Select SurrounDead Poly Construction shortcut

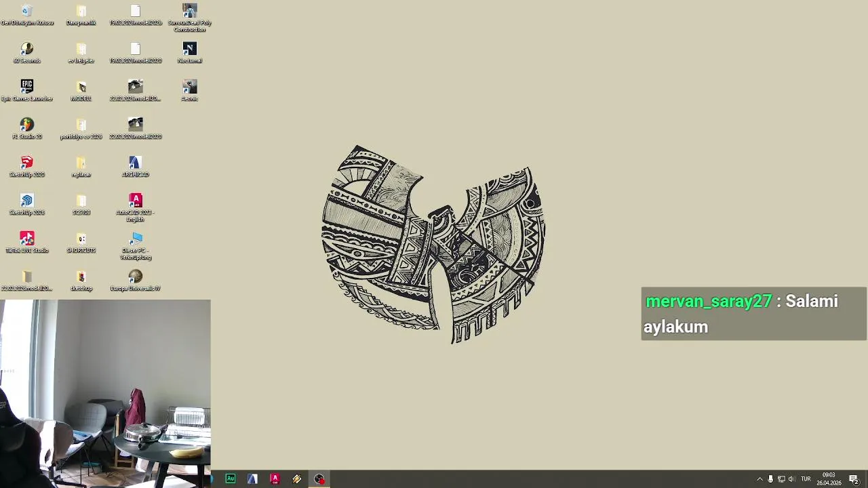point(189,18)
